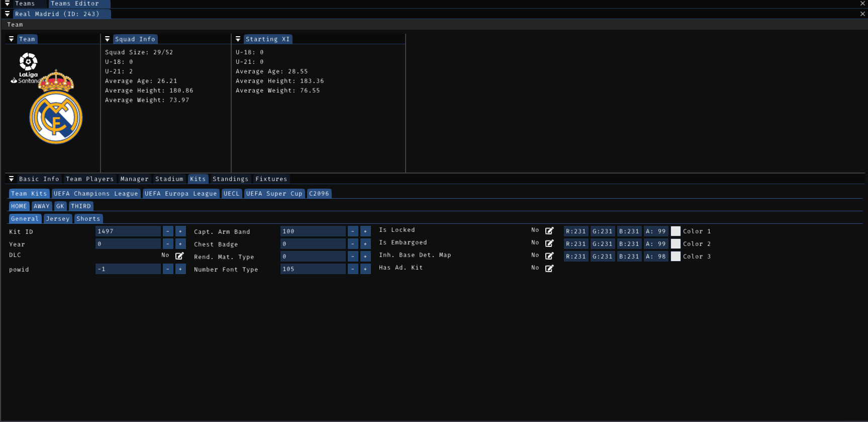
Task: Click the Kit ID input field
Action: click(x=128, y=231)
